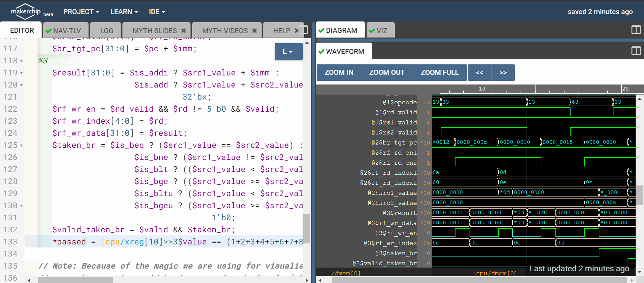This screenshot has width=644, height=283.
Task: Click ZOOM IN on waveform
Action: (x=339, y=72)
